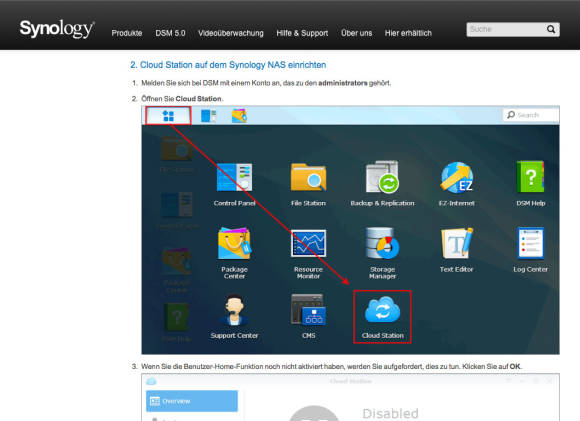Screen dimensions: 580x421
Task: Select Produkte in the site navigation
Action: pyautogui.click(x=127, y=33)
